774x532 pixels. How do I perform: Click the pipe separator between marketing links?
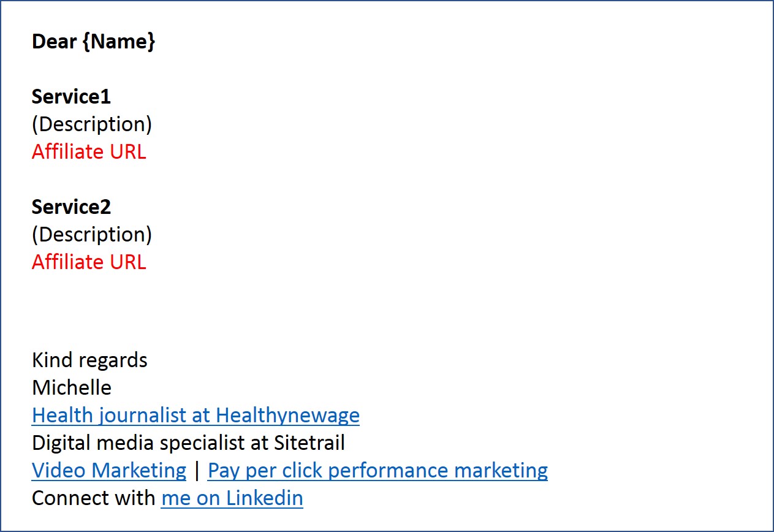[x=197, y=471]
